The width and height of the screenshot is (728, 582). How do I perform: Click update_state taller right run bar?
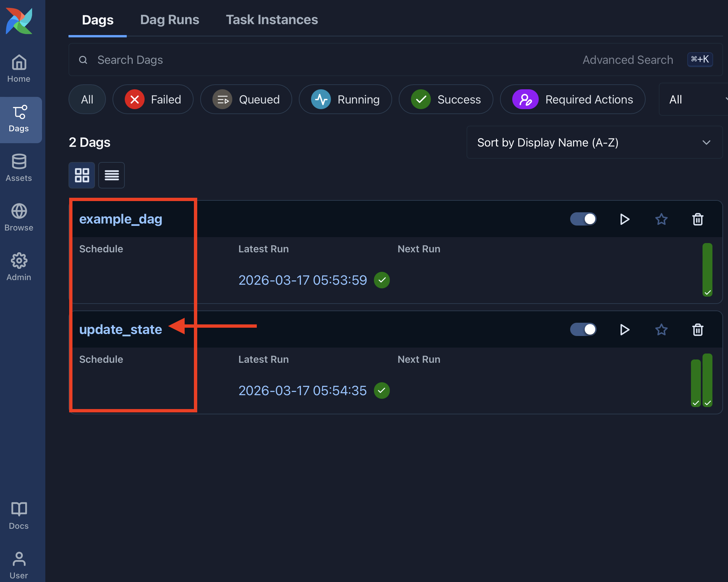(707, 380)
